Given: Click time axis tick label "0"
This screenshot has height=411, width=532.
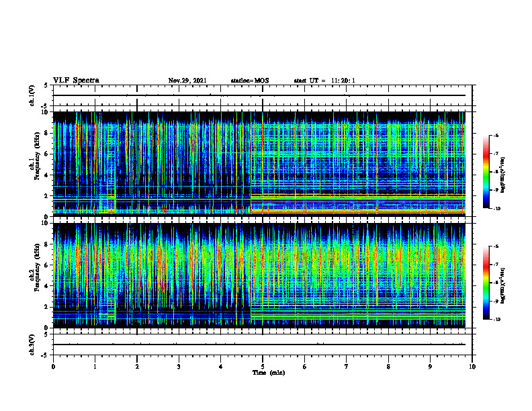Looking at the screenshot, I should coord(53,367).
